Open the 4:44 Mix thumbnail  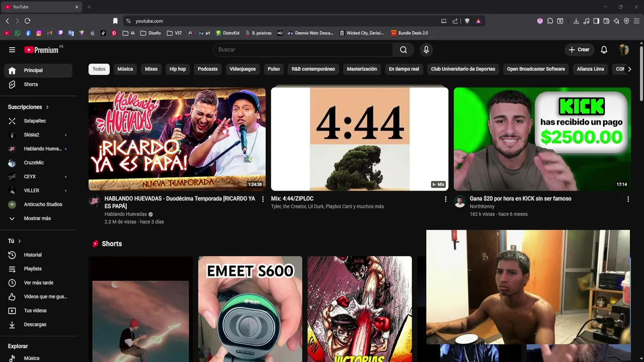(360, 139)
